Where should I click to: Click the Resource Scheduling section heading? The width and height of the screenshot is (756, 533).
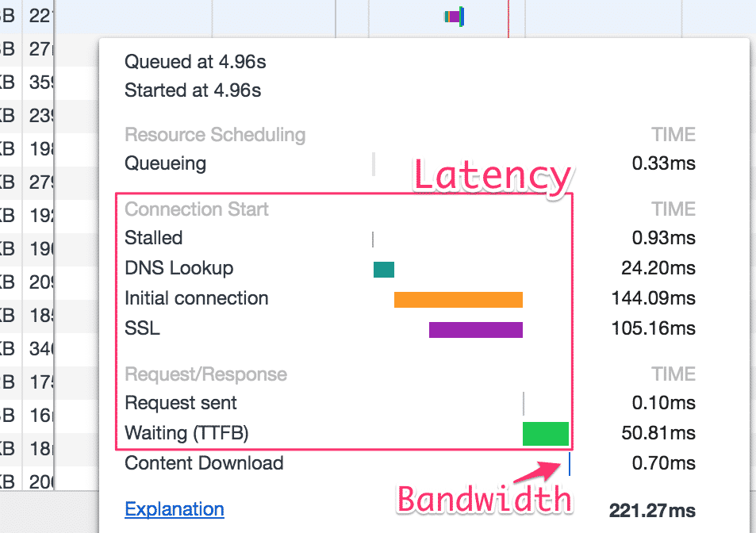pyautogui.click(x=215, y=135)
